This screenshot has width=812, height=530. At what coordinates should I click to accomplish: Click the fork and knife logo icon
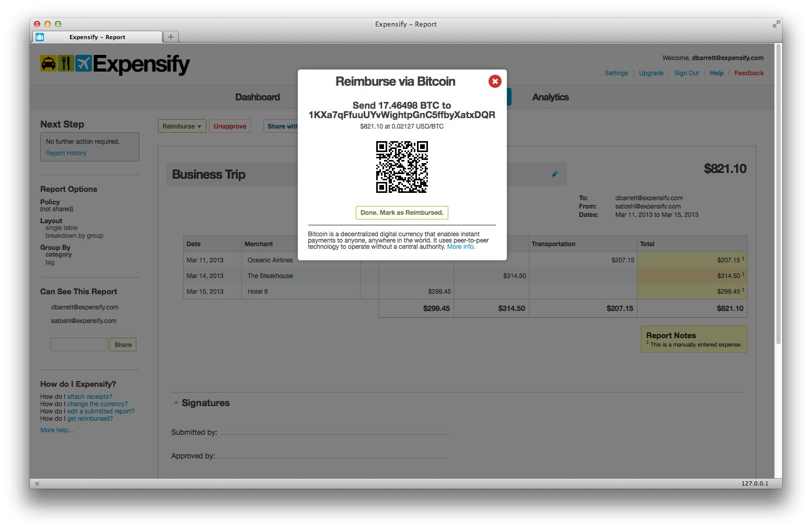click(65, 63)
